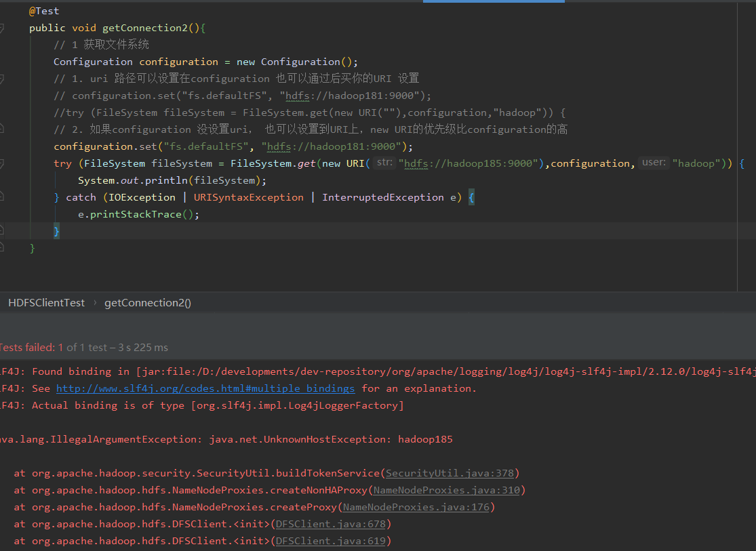This screenshot has height=551, width=756.
Task: Open the slf4j.org multiple_bindings link
Action: tap(205, 388)
